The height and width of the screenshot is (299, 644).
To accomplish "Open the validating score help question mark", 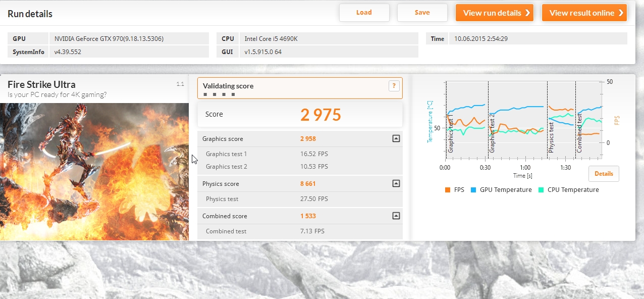I will (x=394, y=86).
